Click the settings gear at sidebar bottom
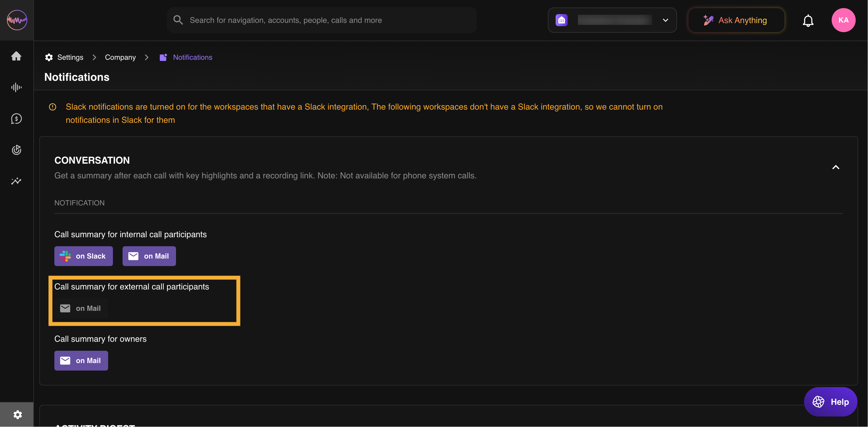868x427 pixels. pos(17,414)
